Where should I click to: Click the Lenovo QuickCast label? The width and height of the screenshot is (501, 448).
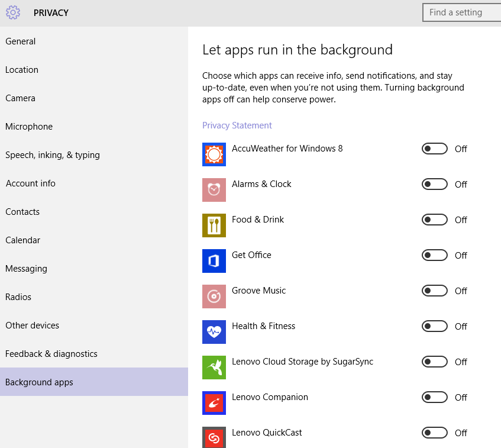pyautogui.click(x=267, y=433)
